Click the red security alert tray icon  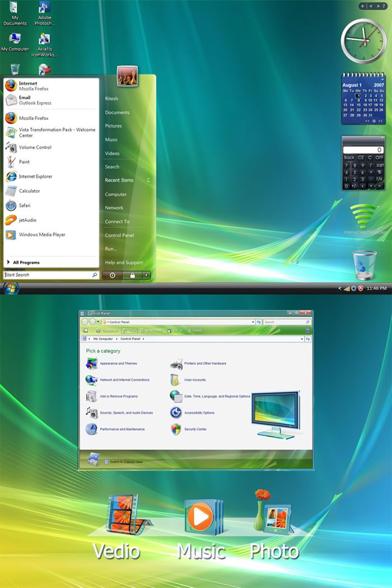(361, 288)
